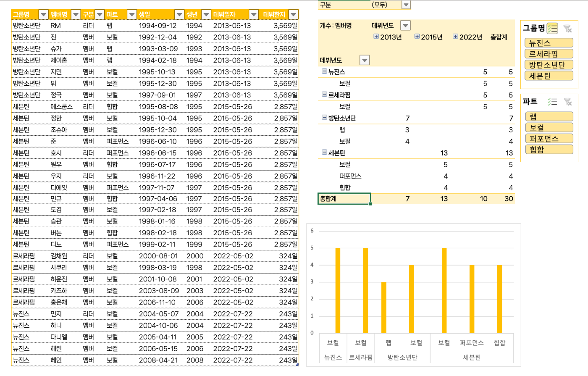Screen dimensions: 588x376
Task: Open the 생년 column filter dropdown
Action: coord(206,15)
